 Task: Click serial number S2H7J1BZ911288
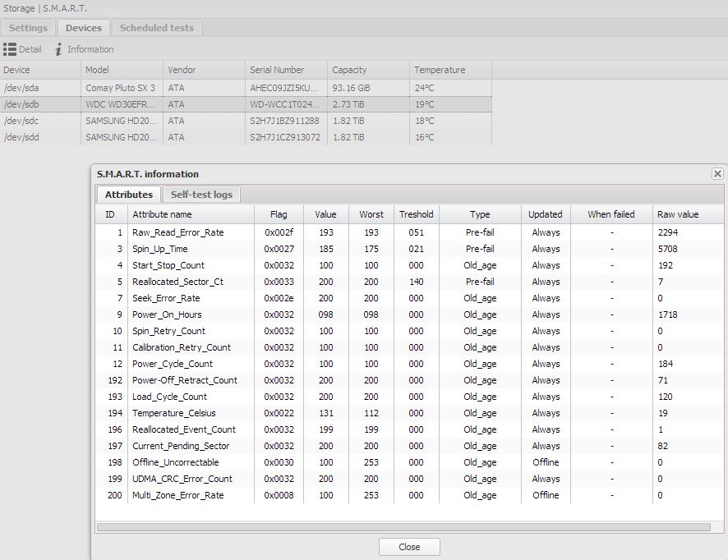click(x=284, y=121)
